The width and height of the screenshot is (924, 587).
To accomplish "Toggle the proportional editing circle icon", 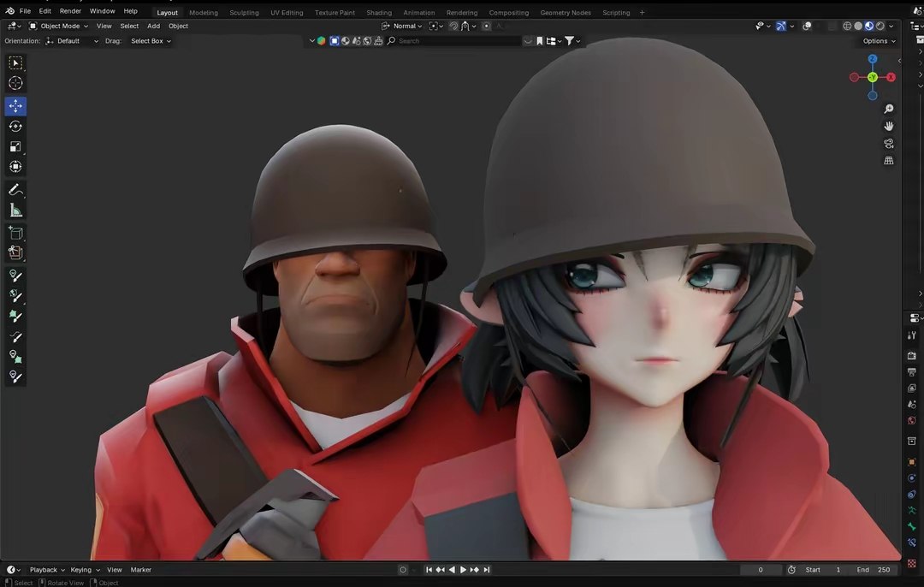I will click(x=486, y=26).
